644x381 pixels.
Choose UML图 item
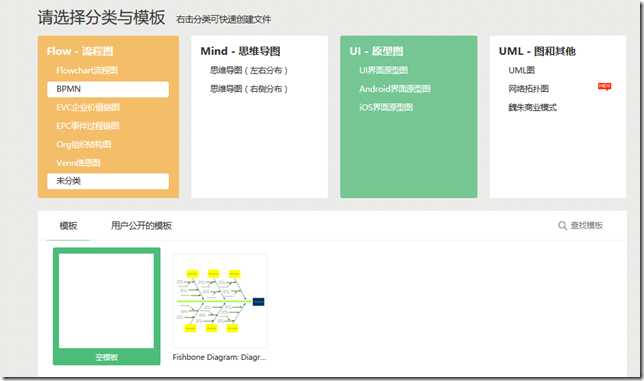(522, 70)
